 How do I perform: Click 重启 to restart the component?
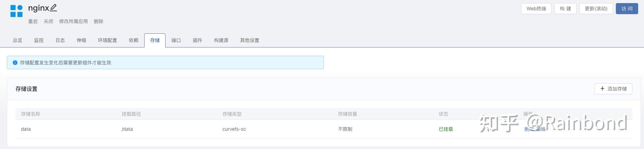33,21
